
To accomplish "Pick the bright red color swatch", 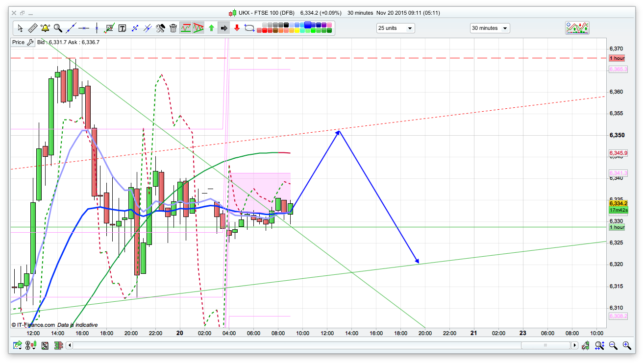I will (x=264, y=31).
